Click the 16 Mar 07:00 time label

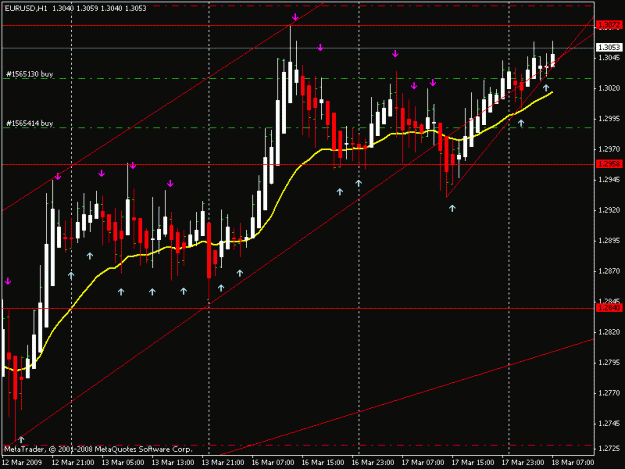273,462
